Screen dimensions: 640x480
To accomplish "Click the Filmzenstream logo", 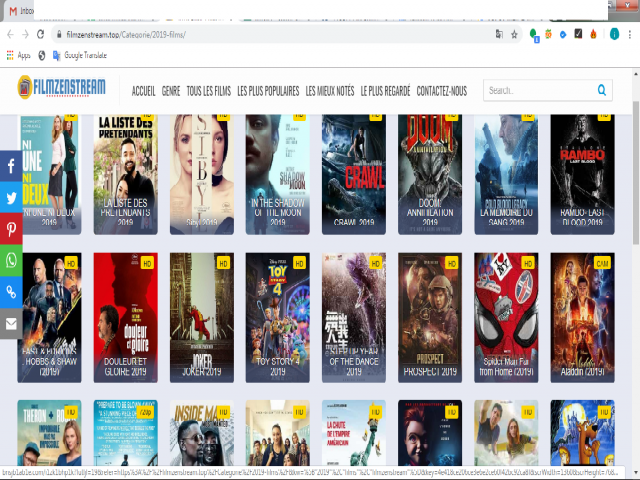I will click(61, 87).
